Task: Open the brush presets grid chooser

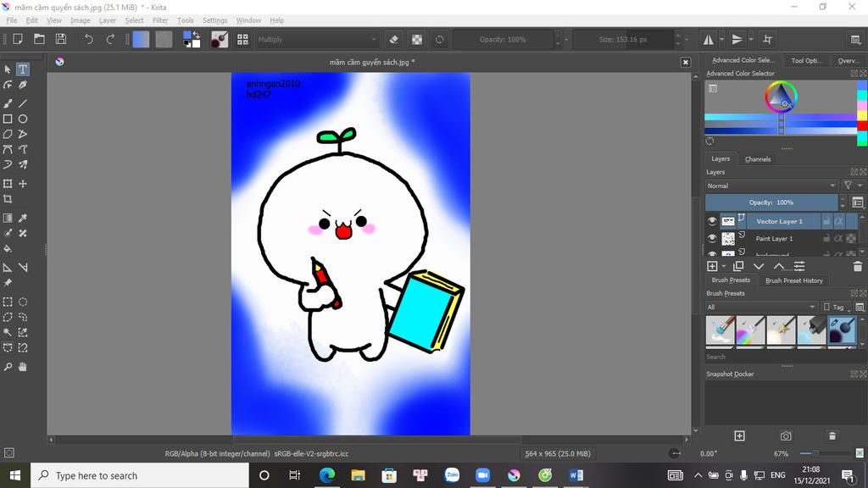Action: coord(242,39)
